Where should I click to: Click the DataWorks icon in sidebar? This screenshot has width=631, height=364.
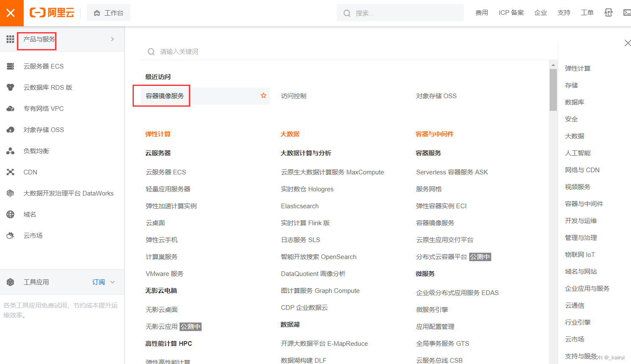[11, 193]
